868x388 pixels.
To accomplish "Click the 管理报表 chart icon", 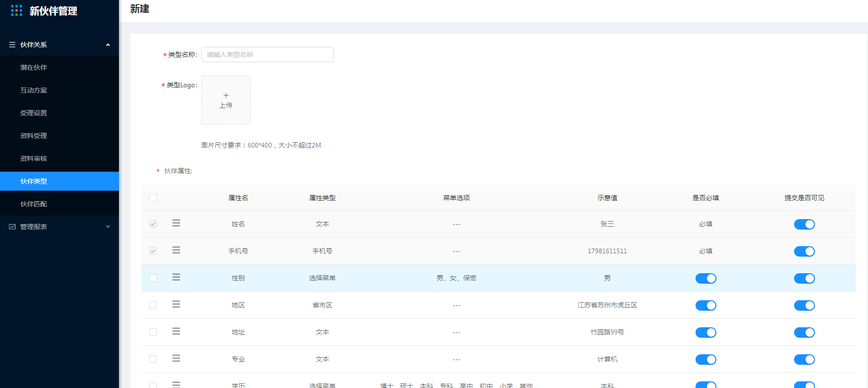I will 12,227.
